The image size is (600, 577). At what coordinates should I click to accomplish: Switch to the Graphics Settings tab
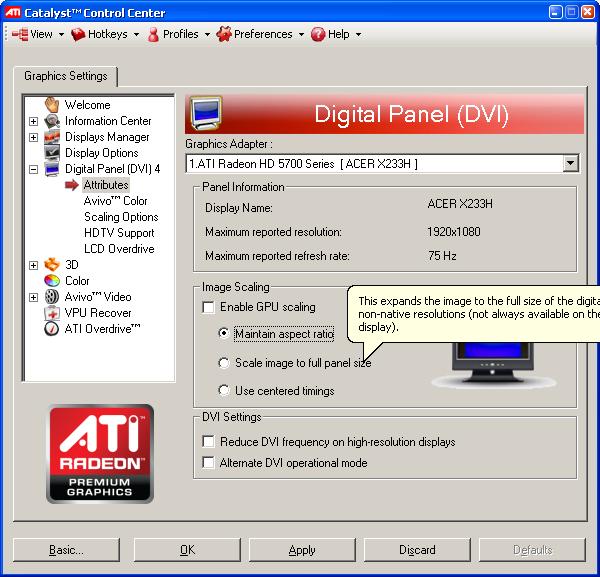[65, 76]
